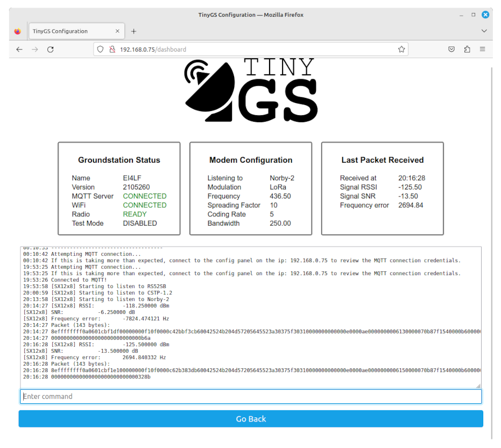Click the browser forward arrow
Screen dimensions: 501x448
pos(35,50)
